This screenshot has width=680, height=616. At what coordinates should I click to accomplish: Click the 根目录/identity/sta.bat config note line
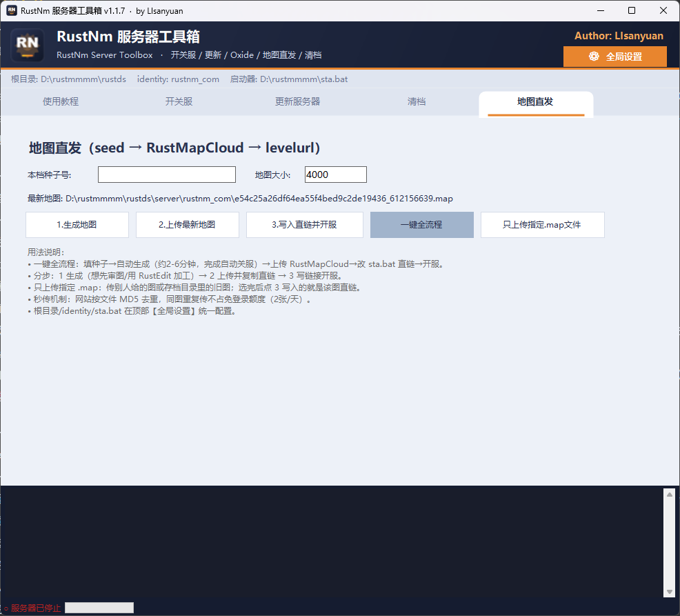(x=132, y=311)
